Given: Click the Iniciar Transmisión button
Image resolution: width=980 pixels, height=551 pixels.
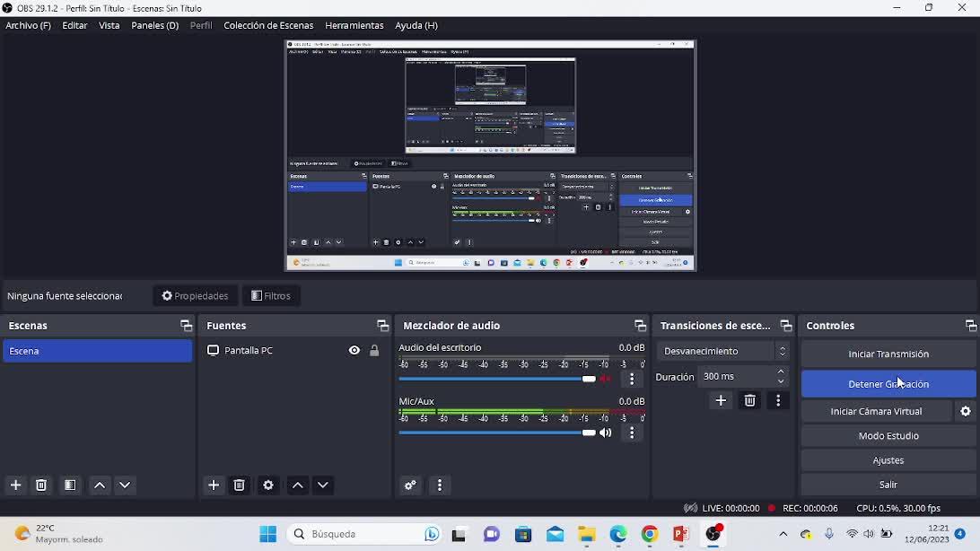Looking at the screenshot, I should 888,354.
